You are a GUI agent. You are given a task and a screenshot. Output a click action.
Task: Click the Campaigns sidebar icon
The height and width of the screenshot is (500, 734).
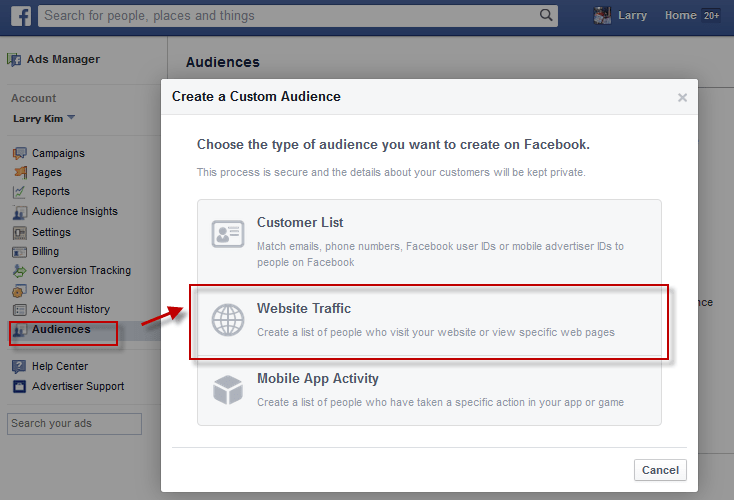click(x=19, y=153)
